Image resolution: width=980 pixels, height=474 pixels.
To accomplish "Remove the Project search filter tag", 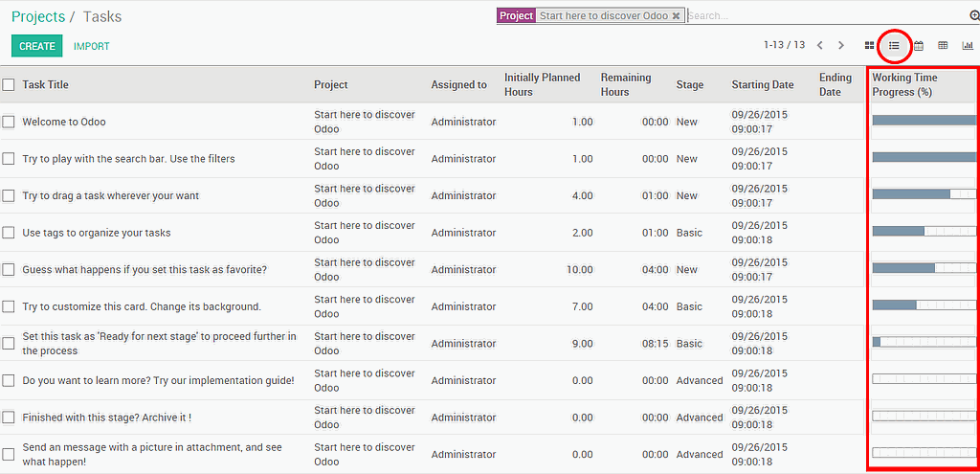I will [x=676, y=16].
